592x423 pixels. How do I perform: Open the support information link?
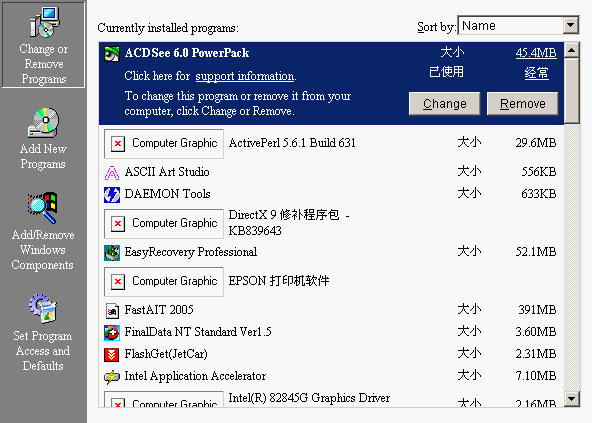point(245,76)
